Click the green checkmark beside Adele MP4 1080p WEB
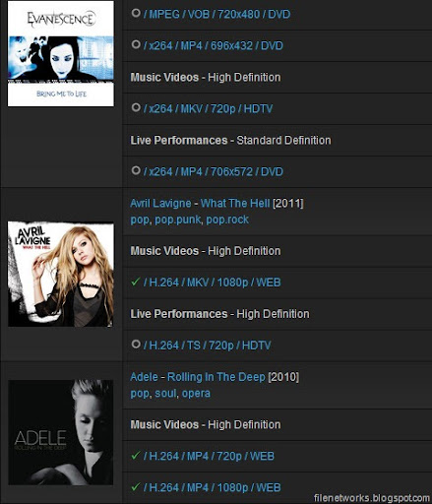 (x=136, y=486)
